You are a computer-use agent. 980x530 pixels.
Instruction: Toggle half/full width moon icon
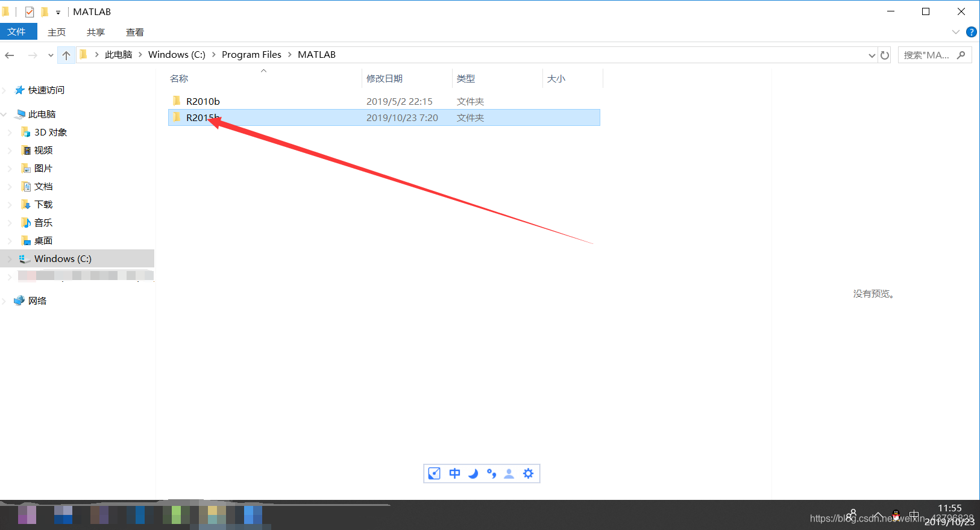pyautogui.click(x=473, y=474)
